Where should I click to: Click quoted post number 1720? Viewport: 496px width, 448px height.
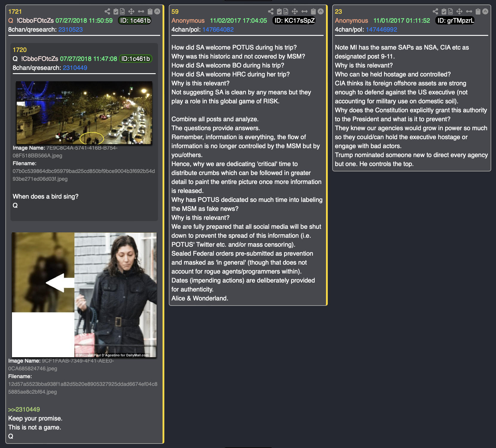[x=20, y=50]
